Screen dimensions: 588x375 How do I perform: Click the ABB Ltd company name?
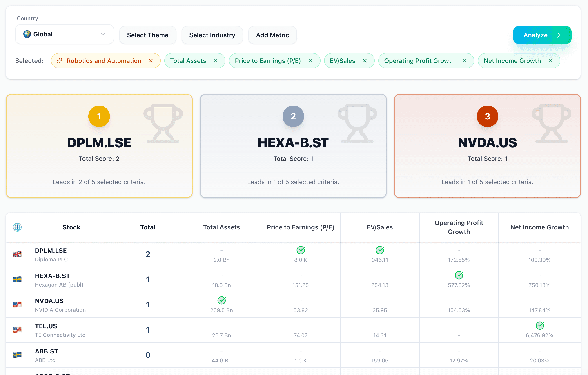pos(45,360)
